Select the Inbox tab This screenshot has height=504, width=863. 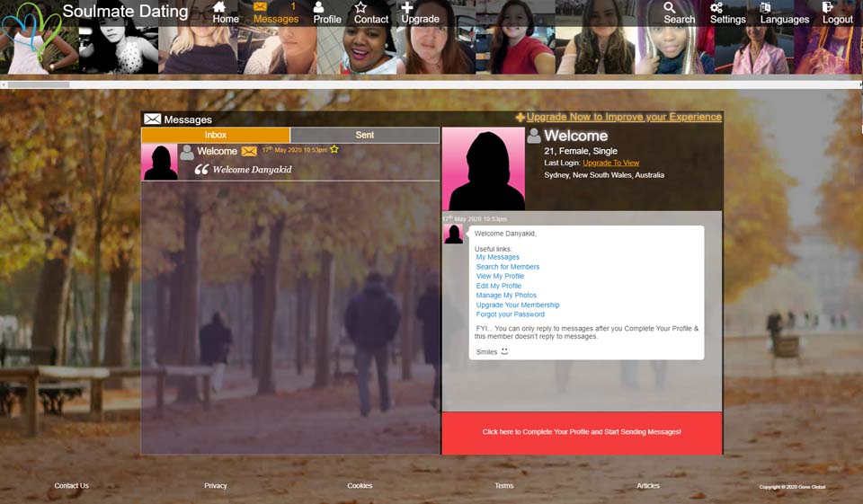click(216, 135)
